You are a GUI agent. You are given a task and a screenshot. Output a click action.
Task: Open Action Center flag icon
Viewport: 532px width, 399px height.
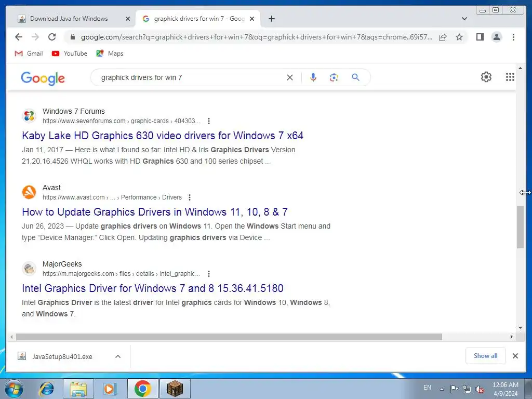click(454, 389)
